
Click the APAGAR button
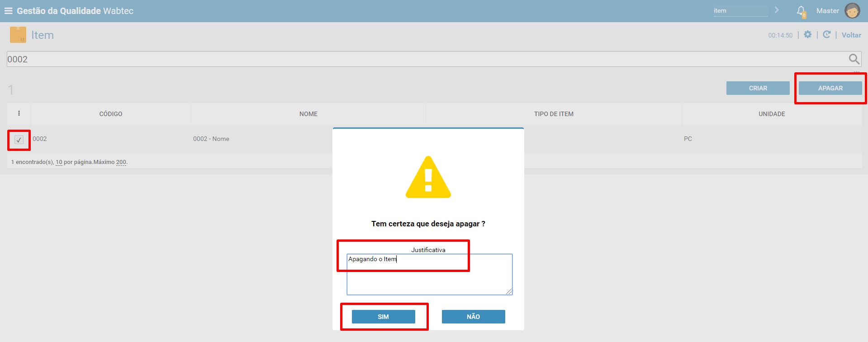pos(830,88)
